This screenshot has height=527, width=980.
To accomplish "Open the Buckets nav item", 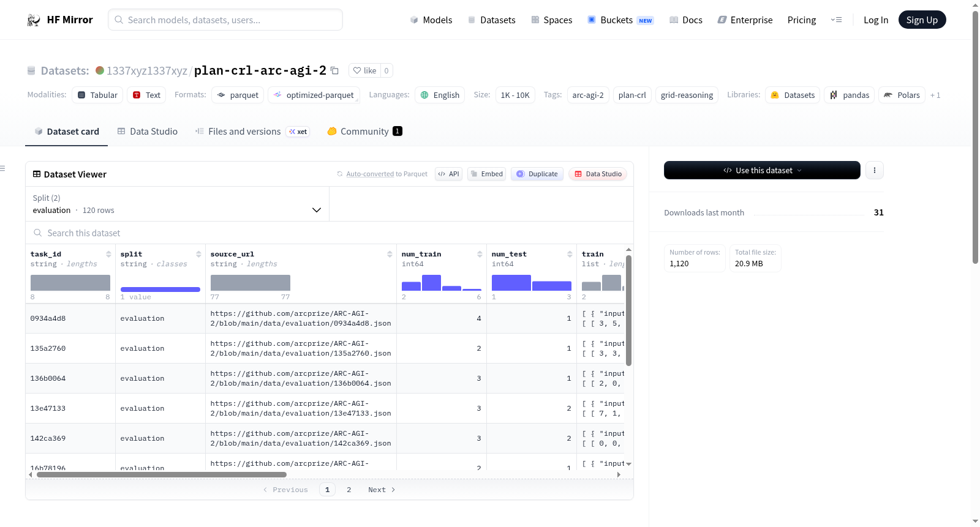I will [x=620, y=20].
